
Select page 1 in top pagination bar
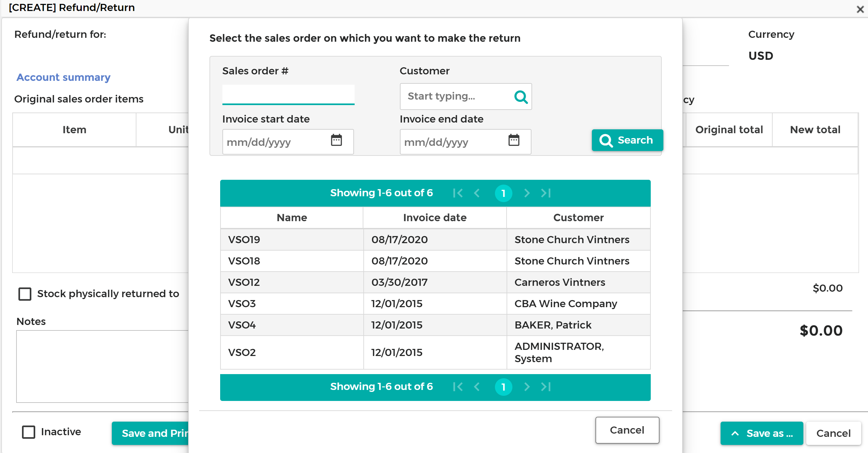pos(503,193)
